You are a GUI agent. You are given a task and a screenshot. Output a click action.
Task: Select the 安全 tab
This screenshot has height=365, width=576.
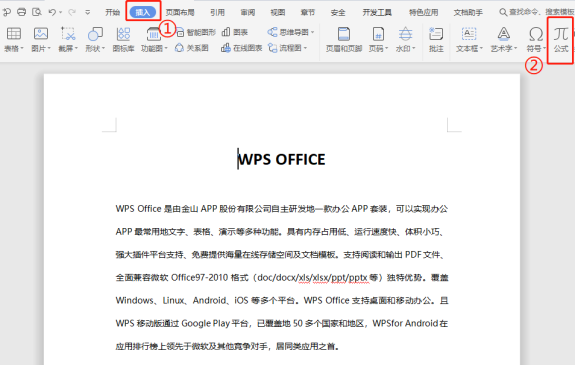click(x=338, y=12)
